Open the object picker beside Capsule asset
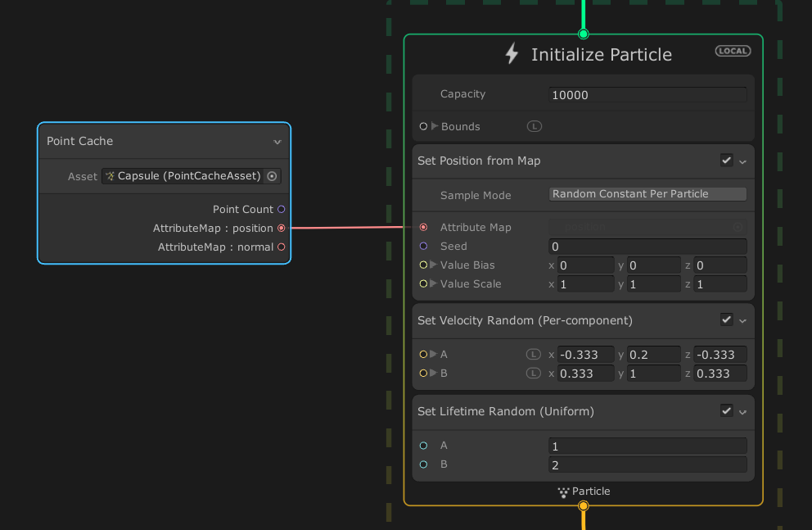 tap(273, 176)
